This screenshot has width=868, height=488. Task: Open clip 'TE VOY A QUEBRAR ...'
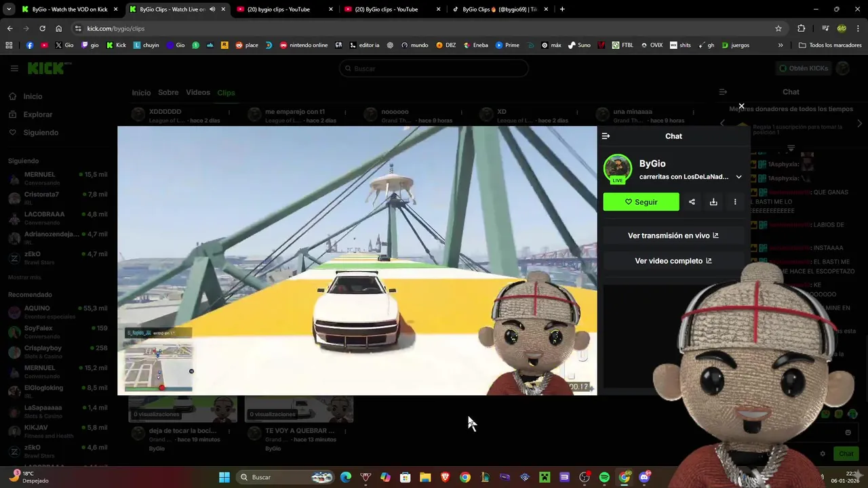click(300, 431)
